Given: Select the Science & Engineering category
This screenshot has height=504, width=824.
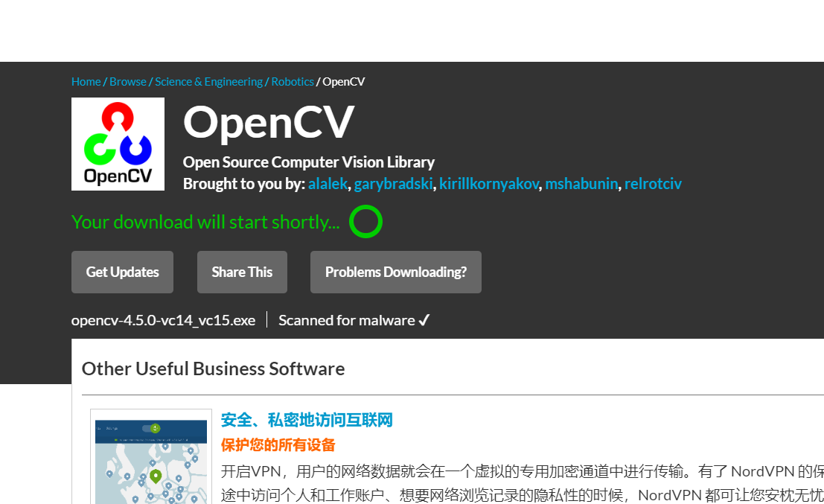Looking at the screenshot, I should click(208, 81).
